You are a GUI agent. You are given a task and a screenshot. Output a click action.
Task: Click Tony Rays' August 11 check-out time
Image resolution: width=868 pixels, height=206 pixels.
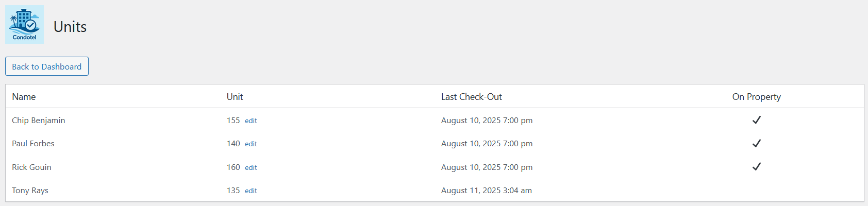point(486,191)
